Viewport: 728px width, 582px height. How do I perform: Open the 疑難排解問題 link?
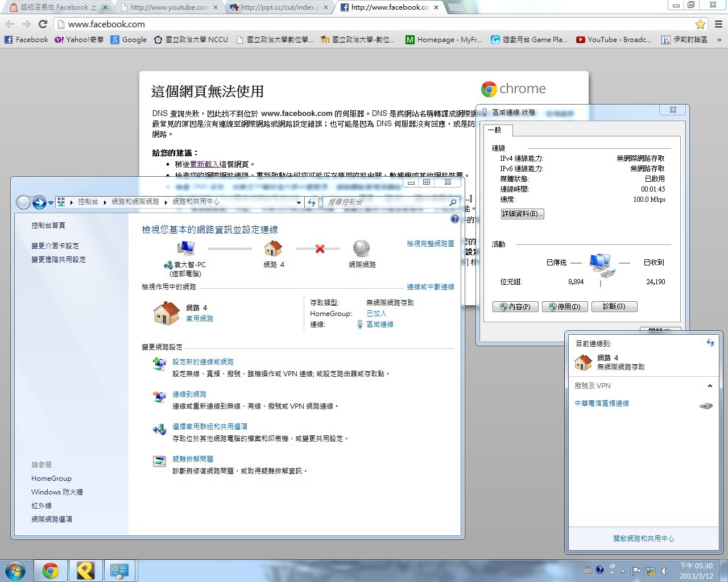pyautogui.click(x=193, y=459)
